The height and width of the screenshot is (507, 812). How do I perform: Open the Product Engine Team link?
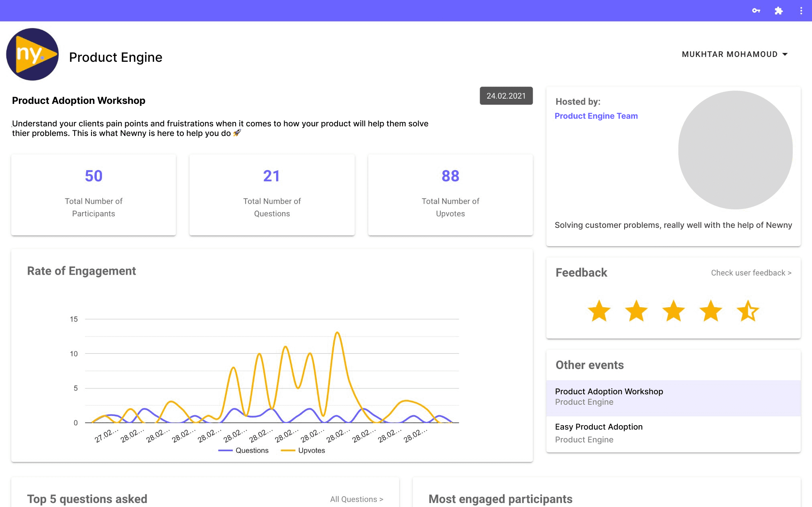point(596,116)
